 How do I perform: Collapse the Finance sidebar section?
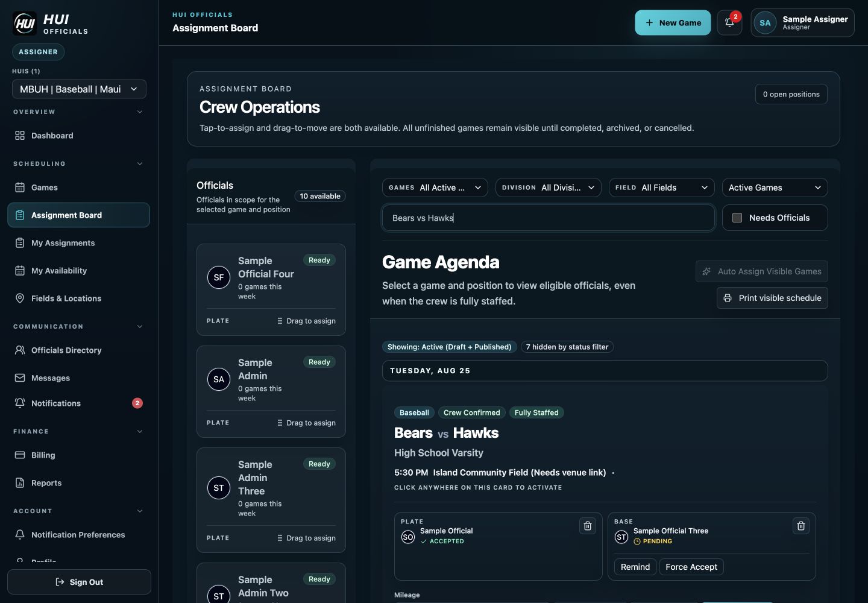coord(140,431)
